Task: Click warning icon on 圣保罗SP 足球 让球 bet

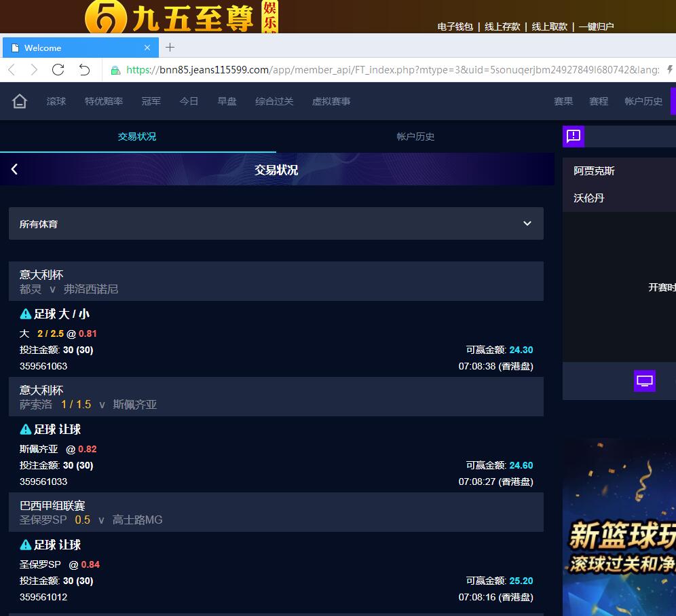Action: tap(25, 545)
